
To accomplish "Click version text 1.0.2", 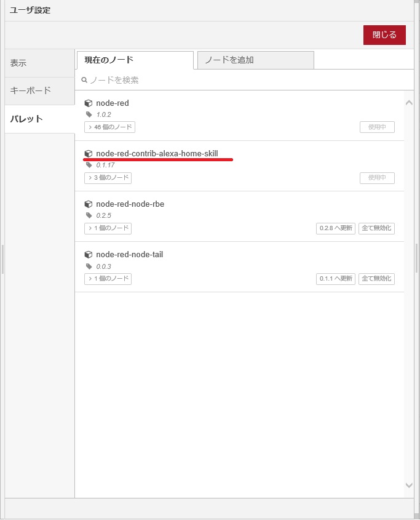I will point(103,114).
